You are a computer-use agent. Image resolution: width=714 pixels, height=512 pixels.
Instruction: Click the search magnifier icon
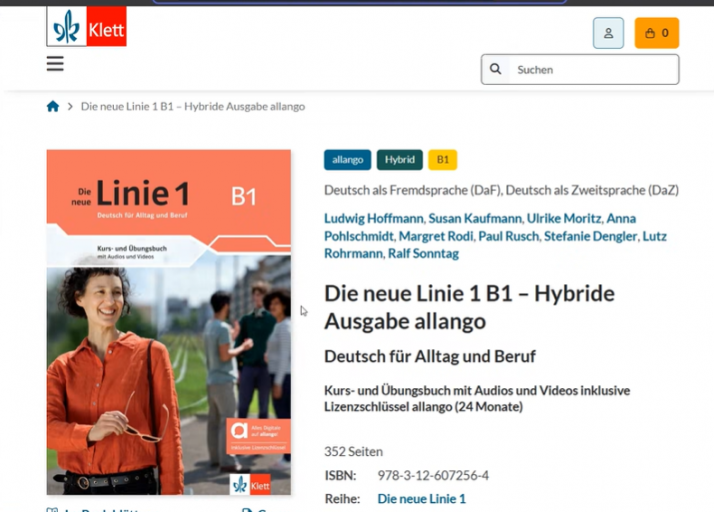point(495,69)
